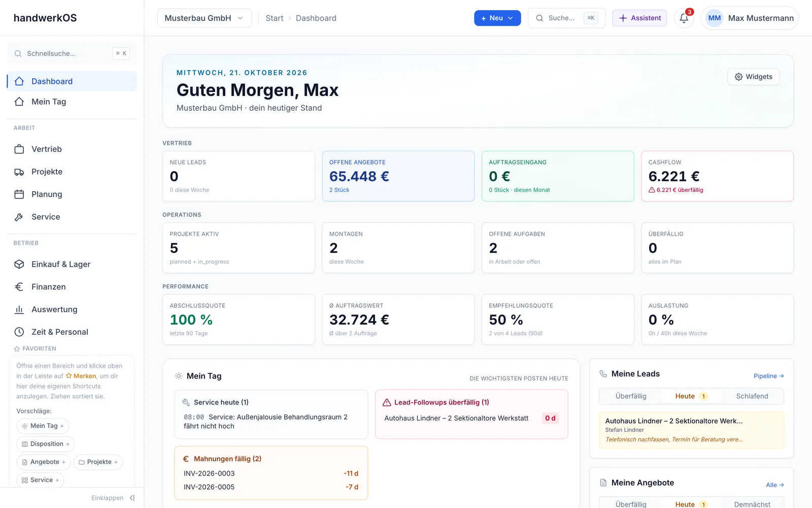Focus the Schnellsuche sidebar search field

(72, 53)
